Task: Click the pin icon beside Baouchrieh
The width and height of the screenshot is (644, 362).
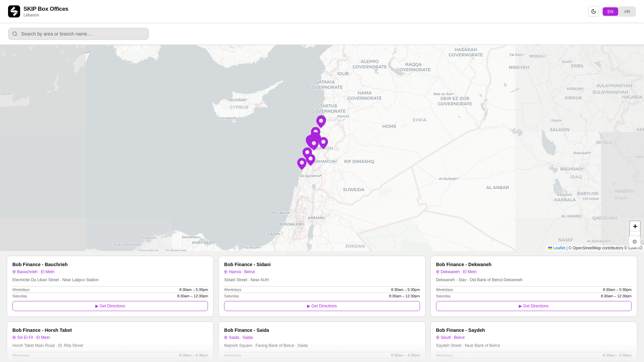Action: coord(14,272)
